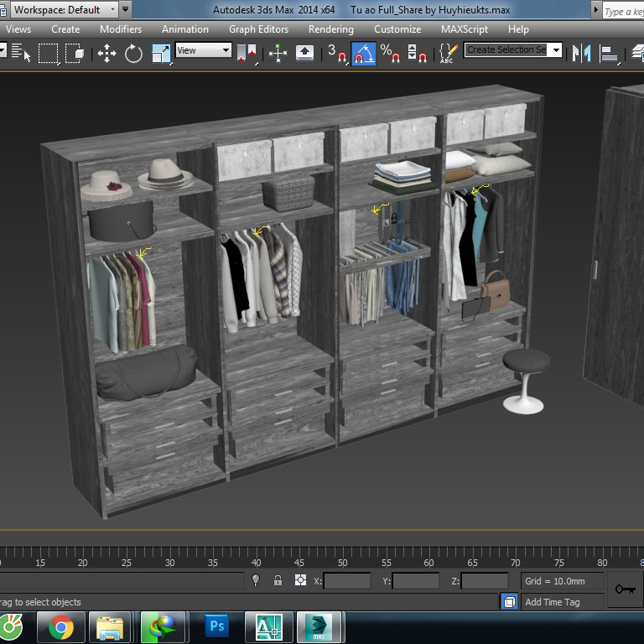
Task: Toggle Selection Lock padlock in status bar
Action: coord(278,580)
